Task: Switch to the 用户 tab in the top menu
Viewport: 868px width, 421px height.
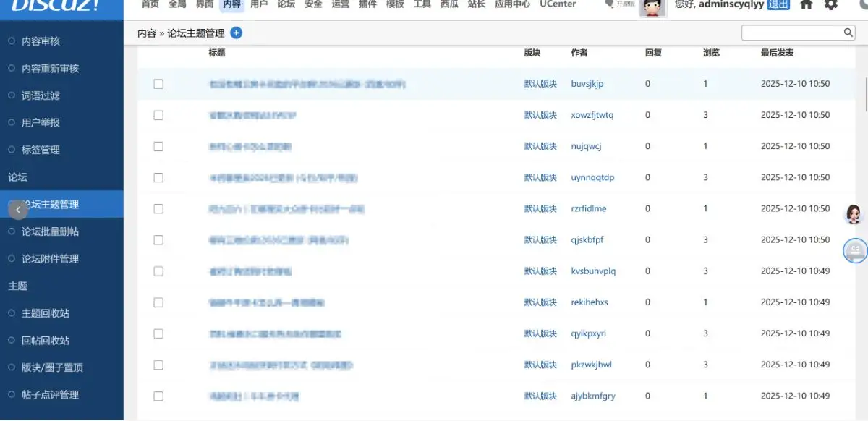Action: click(x=259, y=5)
